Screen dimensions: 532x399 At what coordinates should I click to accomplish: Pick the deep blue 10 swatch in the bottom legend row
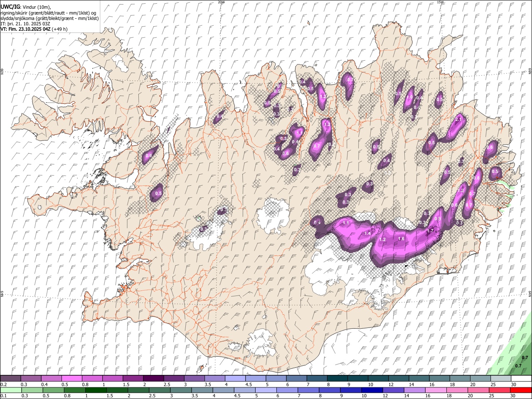372,390
